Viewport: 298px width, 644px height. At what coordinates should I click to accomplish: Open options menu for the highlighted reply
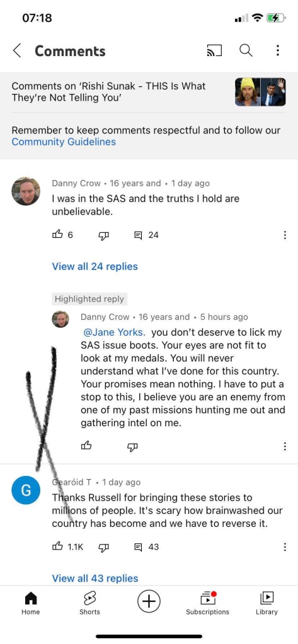tap(285, 446)
